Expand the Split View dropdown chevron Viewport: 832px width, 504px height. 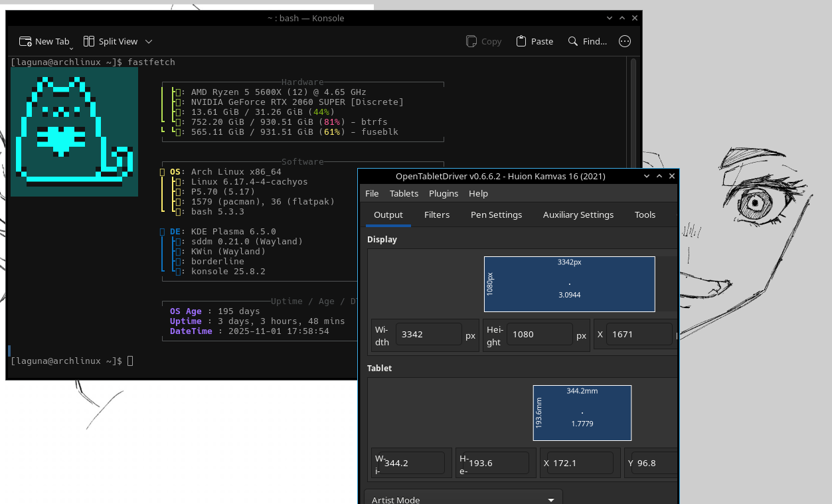(149, 41)
